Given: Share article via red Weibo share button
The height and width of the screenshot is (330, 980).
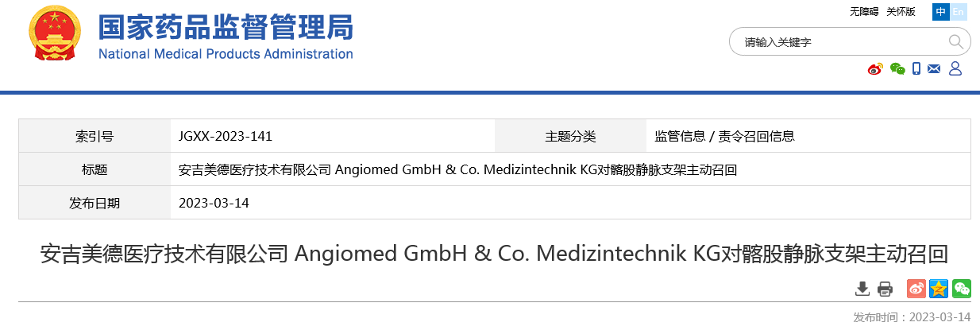Looking at the screenshot, I should pos(916,289).
